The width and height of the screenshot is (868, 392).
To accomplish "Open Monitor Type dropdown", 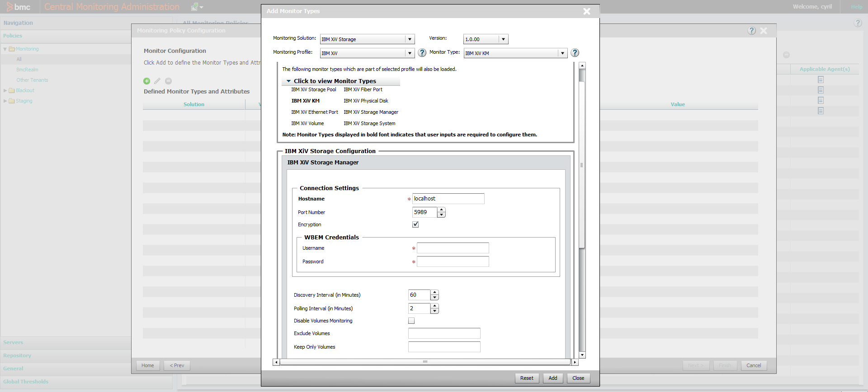I will click(x=562, y=53).
